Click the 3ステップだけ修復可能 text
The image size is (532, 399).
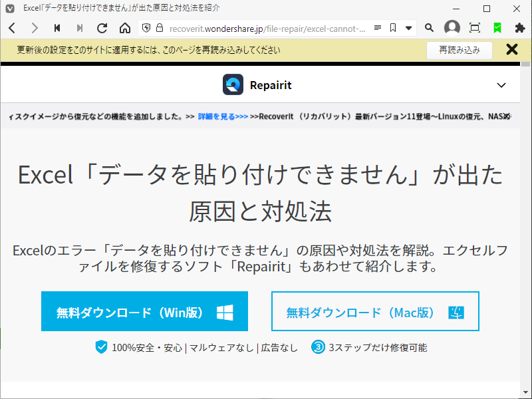378,348
